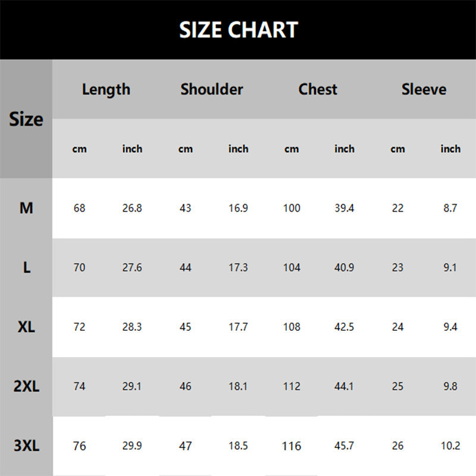The width and height of the screenshot is (476, 476).
Task: Click the Chest column header
Action: point(318,89)
